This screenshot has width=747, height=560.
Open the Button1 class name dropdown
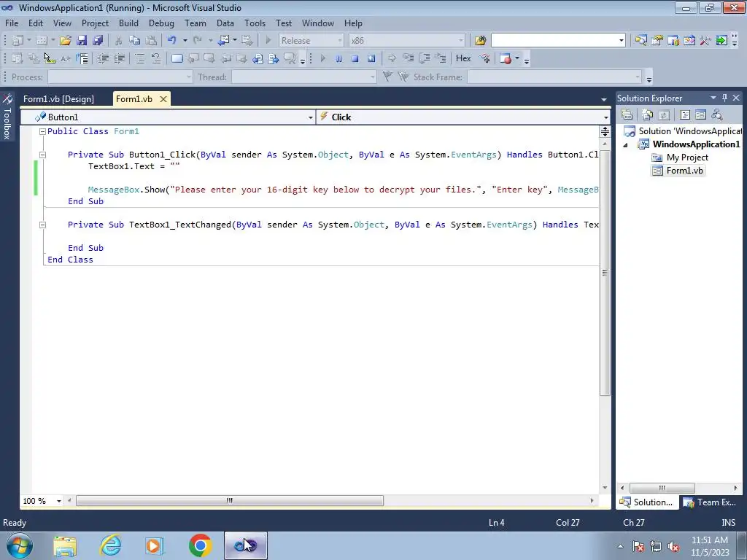click(310, 117)
